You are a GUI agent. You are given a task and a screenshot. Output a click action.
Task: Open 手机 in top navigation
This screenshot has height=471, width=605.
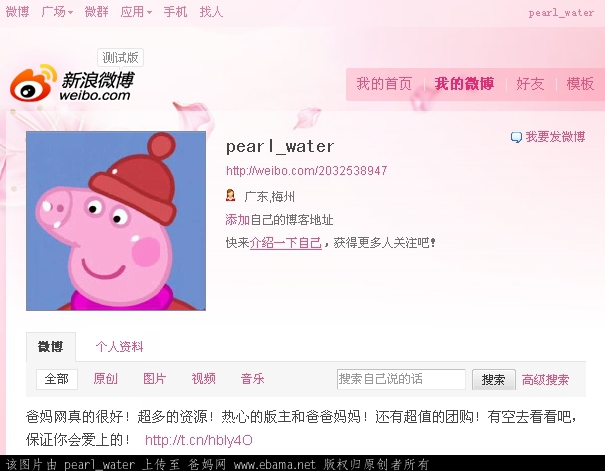[x=175, y=12]
